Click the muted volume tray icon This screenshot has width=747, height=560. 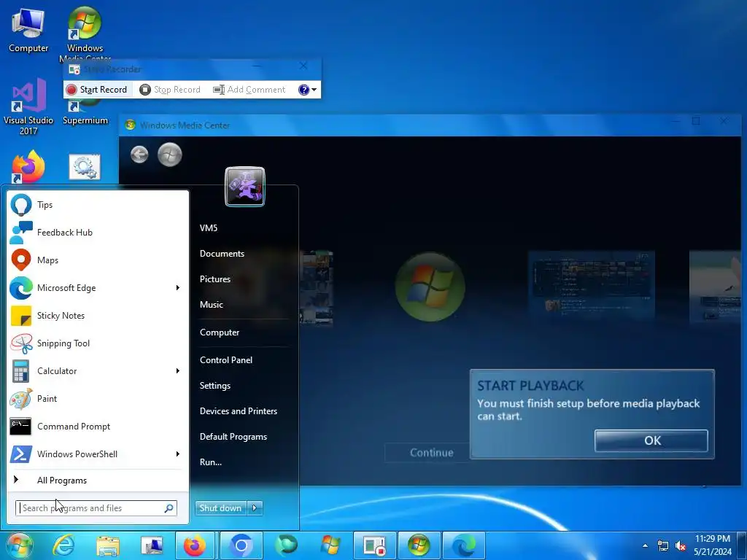(x=681, y=545)
